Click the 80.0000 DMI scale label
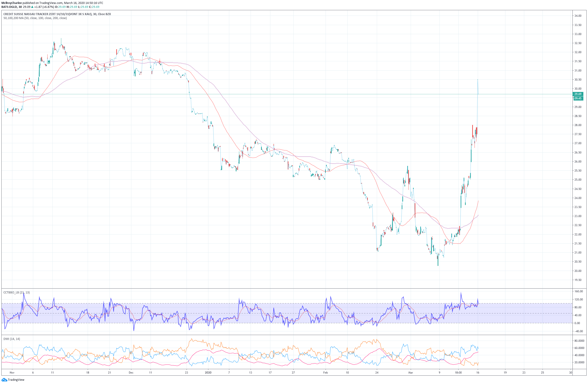This screenshot has width=588, height=384. click(x=579, y=341)
